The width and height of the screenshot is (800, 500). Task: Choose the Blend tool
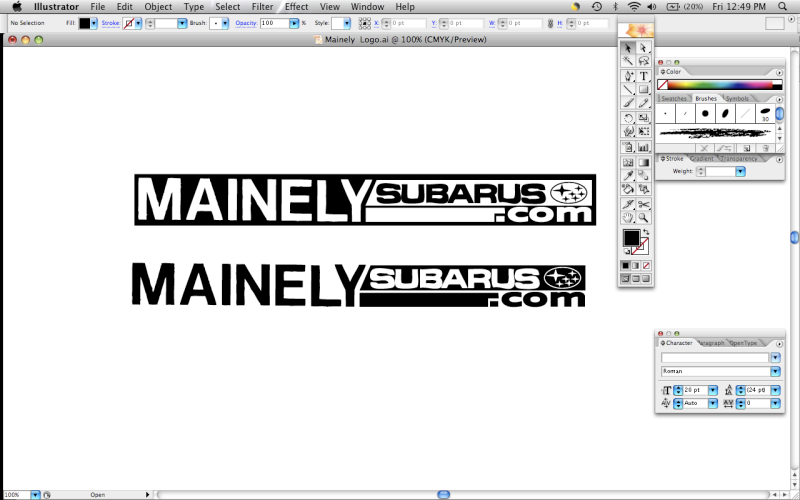pos(643,176)
